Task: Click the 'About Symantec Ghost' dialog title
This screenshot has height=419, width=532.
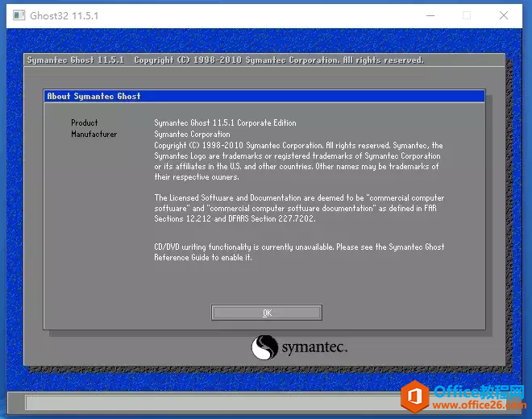Action: [x=94, y=97]
